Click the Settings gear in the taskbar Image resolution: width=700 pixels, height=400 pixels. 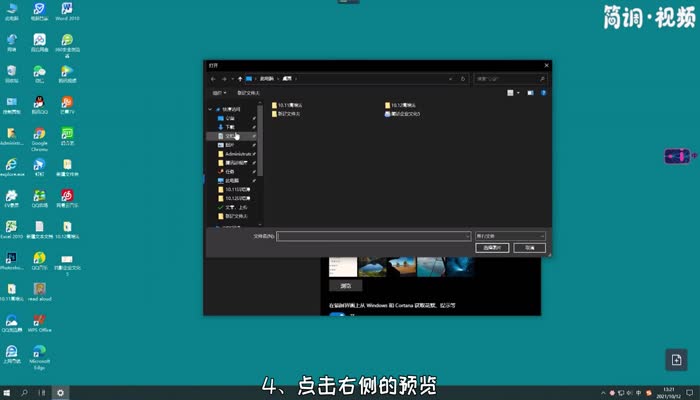[60, 392]
